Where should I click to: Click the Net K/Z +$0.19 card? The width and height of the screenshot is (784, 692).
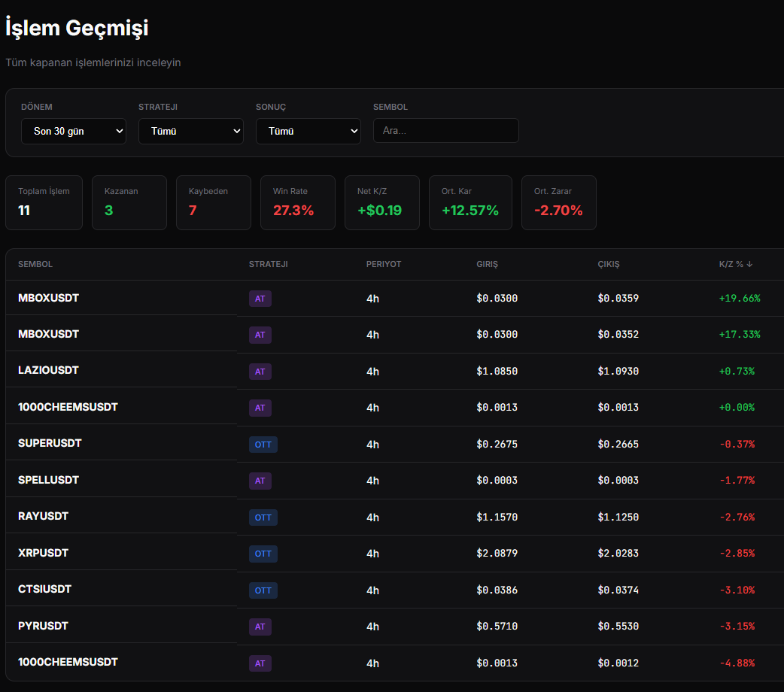click(382, 202)
